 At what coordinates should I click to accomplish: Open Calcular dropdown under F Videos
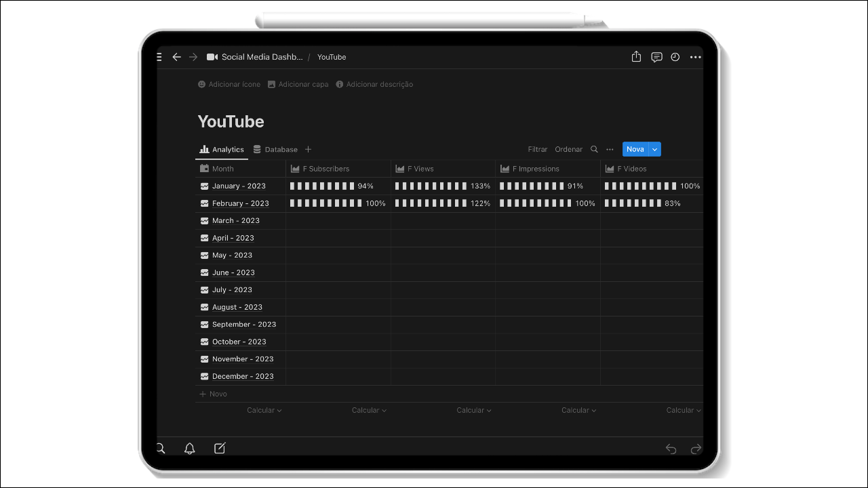click(x=684, y=410)
